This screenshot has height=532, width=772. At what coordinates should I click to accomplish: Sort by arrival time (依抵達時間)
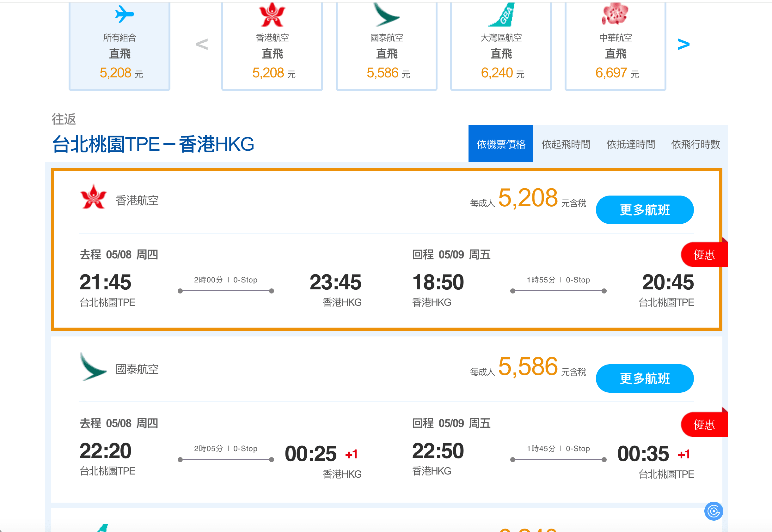click(x=630, y=144)
